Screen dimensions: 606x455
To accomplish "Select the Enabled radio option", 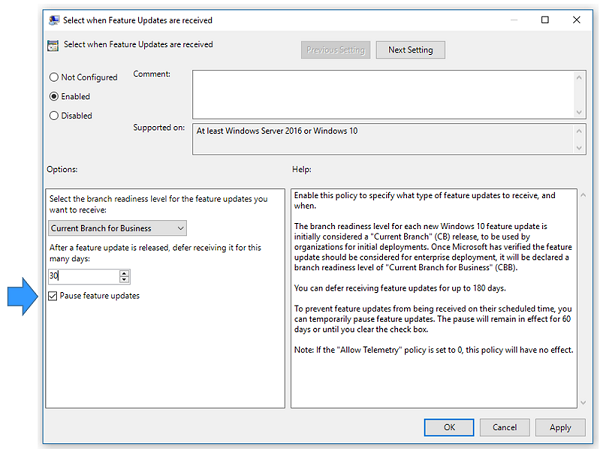I will coord(54,97).
